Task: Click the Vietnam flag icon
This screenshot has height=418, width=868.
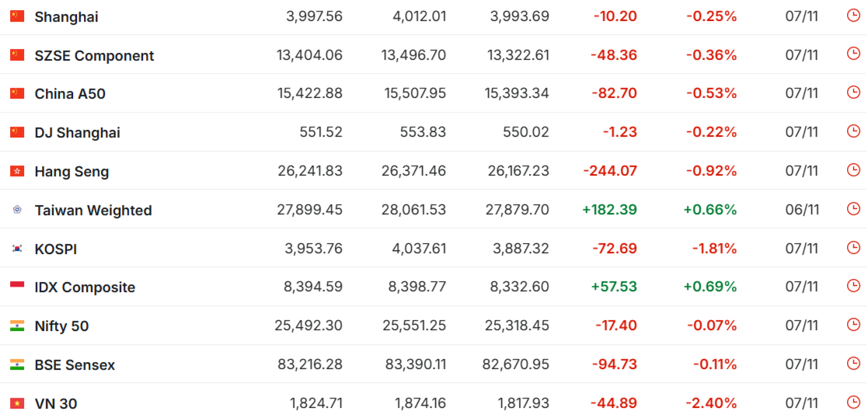Action: point(17,403)
